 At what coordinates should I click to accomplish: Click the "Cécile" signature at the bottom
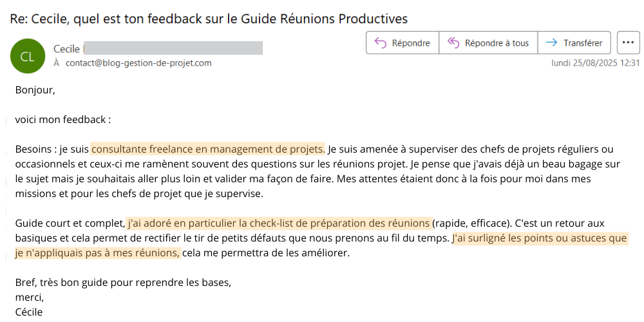pos(29,312)
